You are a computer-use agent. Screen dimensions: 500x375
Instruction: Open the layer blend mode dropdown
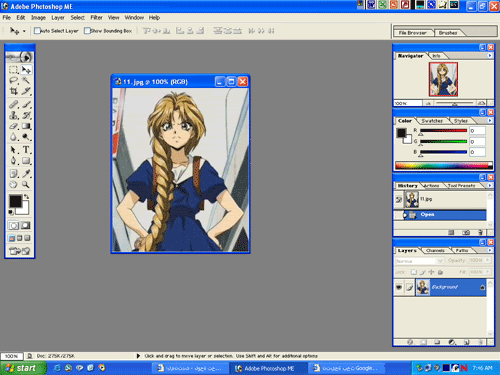tap(419, 261)
